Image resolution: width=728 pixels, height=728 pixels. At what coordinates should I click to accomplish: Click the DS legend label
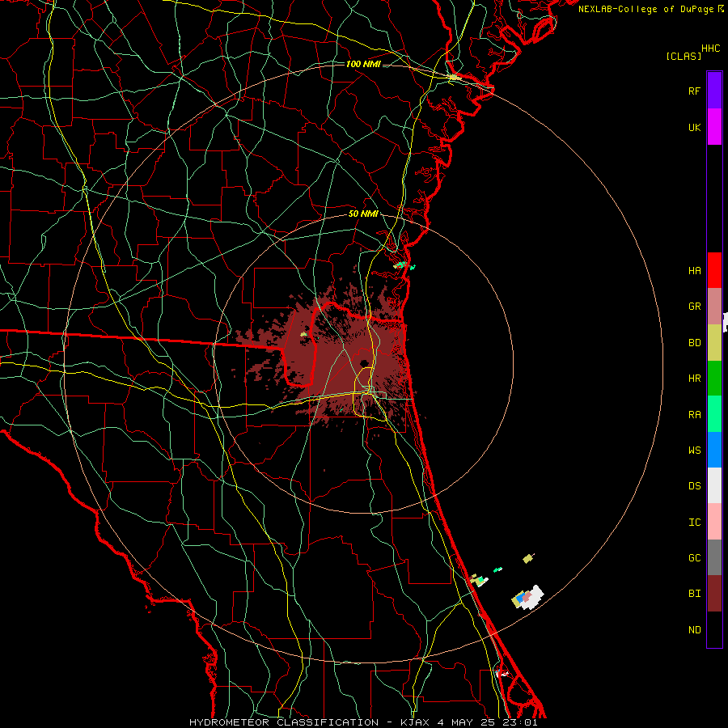(x=694, y=486)
